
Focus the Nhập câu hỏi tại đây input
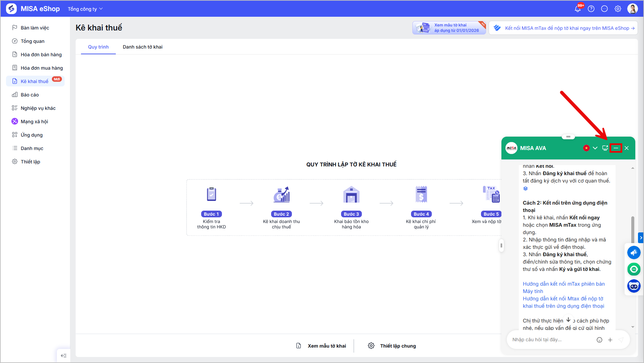tap(552, 340)
